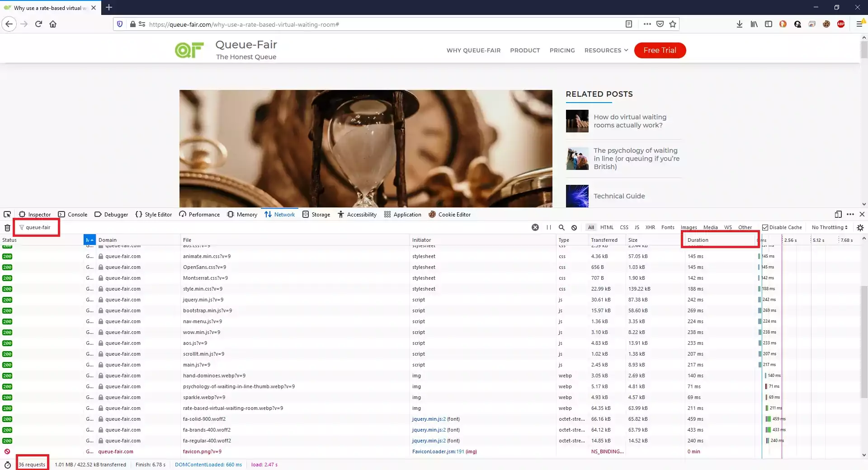This screenshot has width=868, height=470.
Task: Reload the current page
Action: point(38,24)
